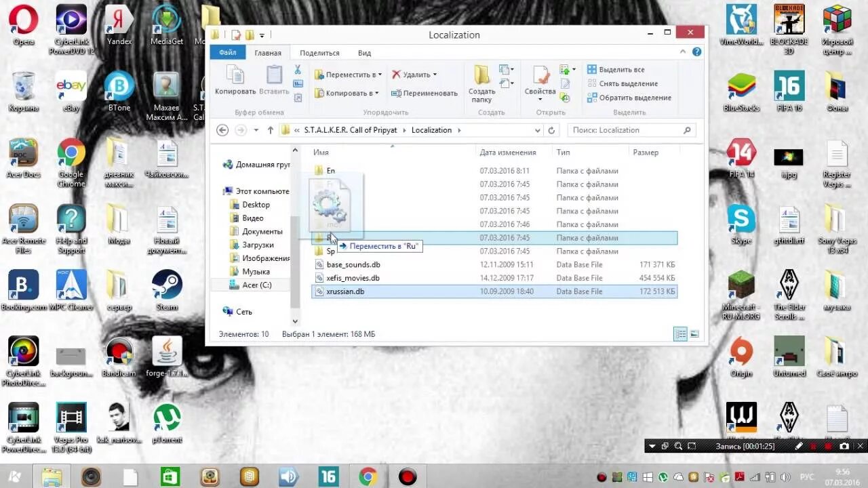Select Сеть in navigation pane
This screenshot has width=868, height=488.
coord(243,312)
